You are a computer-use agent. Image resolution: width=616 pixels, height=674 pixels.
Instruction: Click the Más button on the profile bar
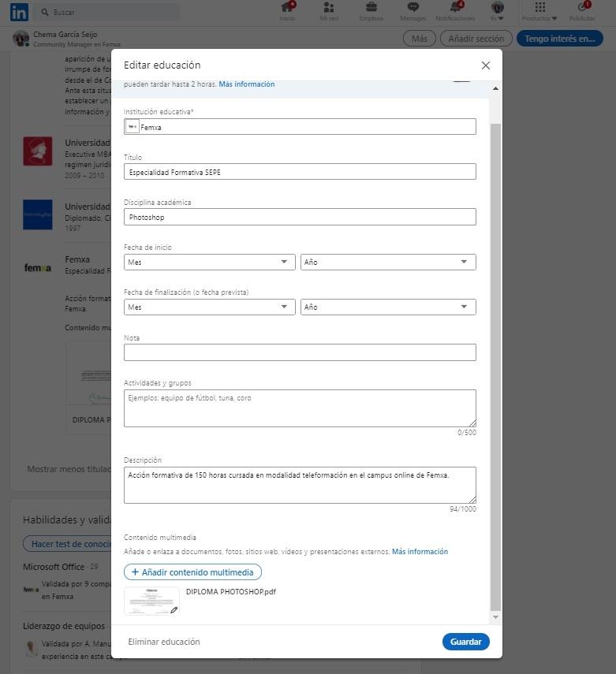coord(420,39)
